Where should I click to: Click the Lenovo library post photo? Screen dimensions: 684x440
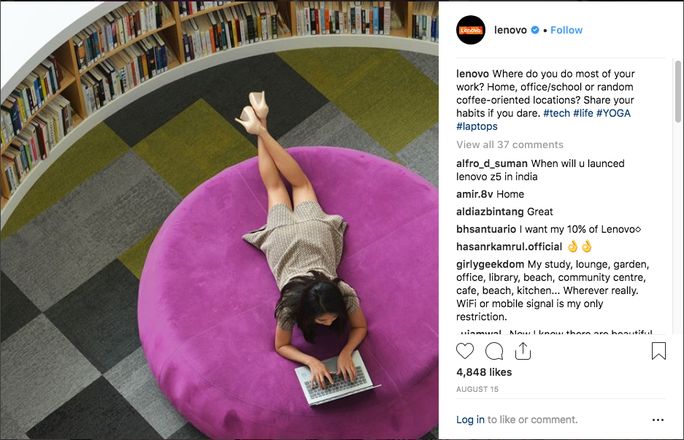tap(219, 220)
